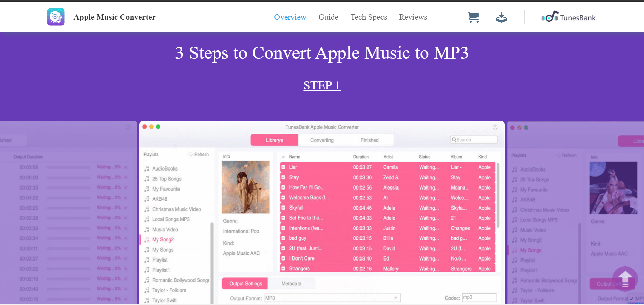The height and width of the screenshot is (305, 644).
Task: Remove the 00:02:35 item with its X
Action: (126, 187)
